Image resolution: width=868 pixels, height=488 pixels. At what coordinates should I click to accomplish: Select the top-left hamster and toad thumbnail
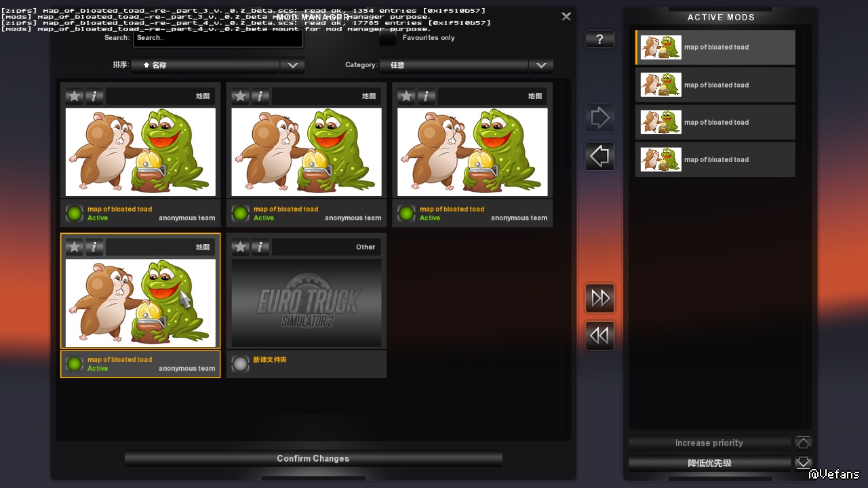140,152
